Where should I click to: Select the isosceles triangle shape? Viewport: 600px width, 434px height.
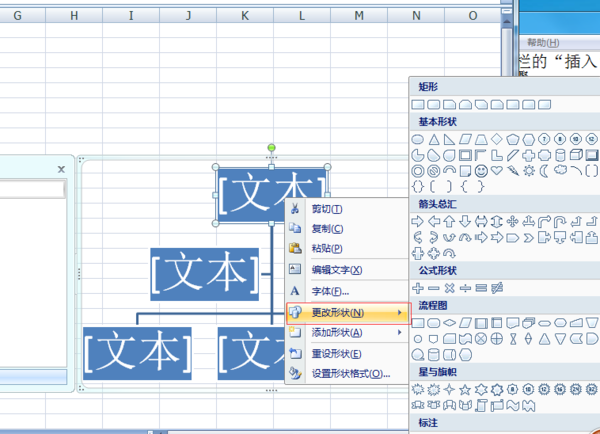[x=434, y=139]
